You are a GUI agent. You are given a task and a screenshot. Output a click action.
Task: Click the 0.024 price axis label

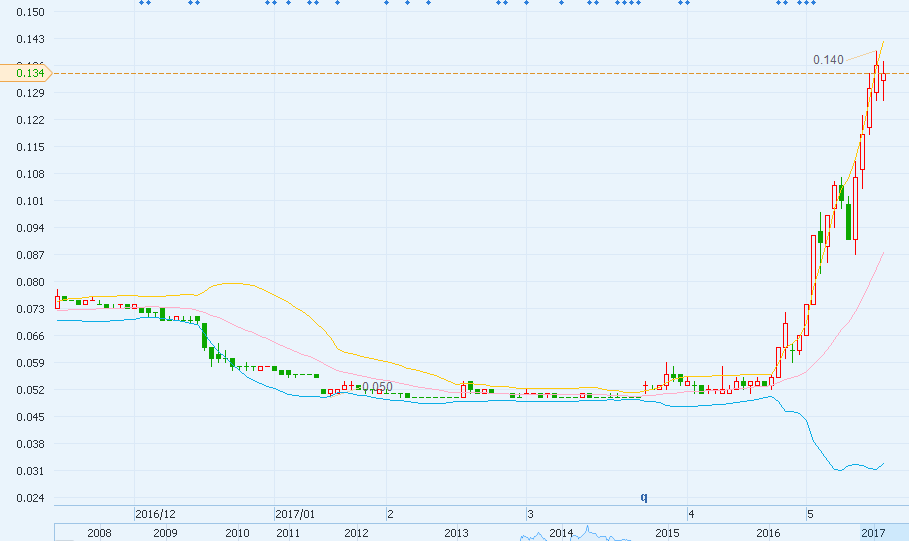pos(30,498)
